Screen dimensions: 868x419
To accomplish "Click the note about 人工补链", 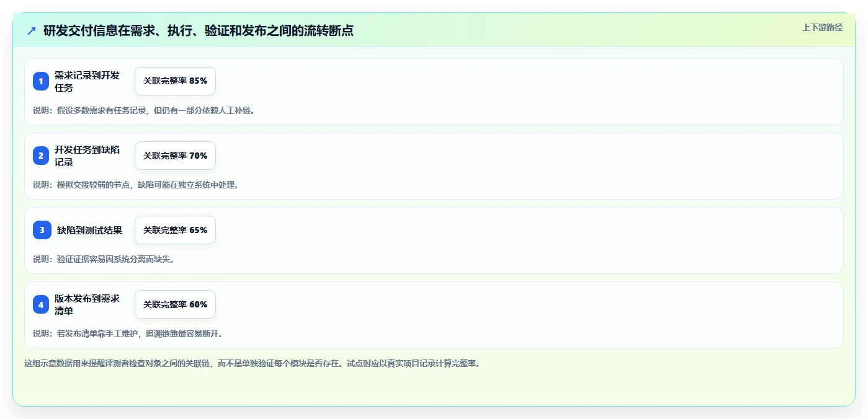I will (144, 110).
